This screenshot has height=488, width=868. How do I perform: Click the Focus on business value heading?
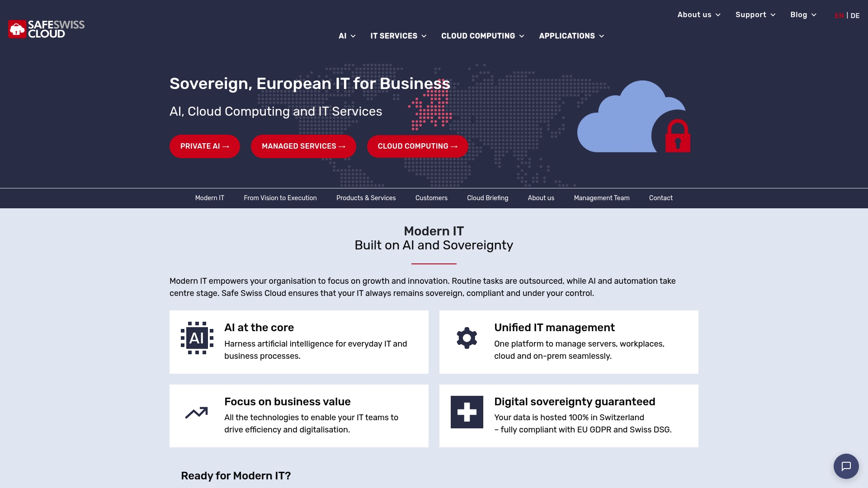pyautogui.click(x=288, y=402)
